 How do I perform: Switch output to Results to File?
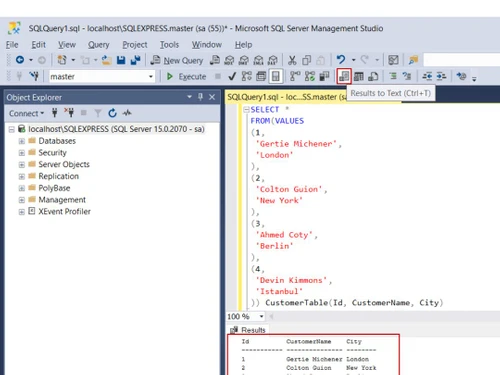pos(373,77)
